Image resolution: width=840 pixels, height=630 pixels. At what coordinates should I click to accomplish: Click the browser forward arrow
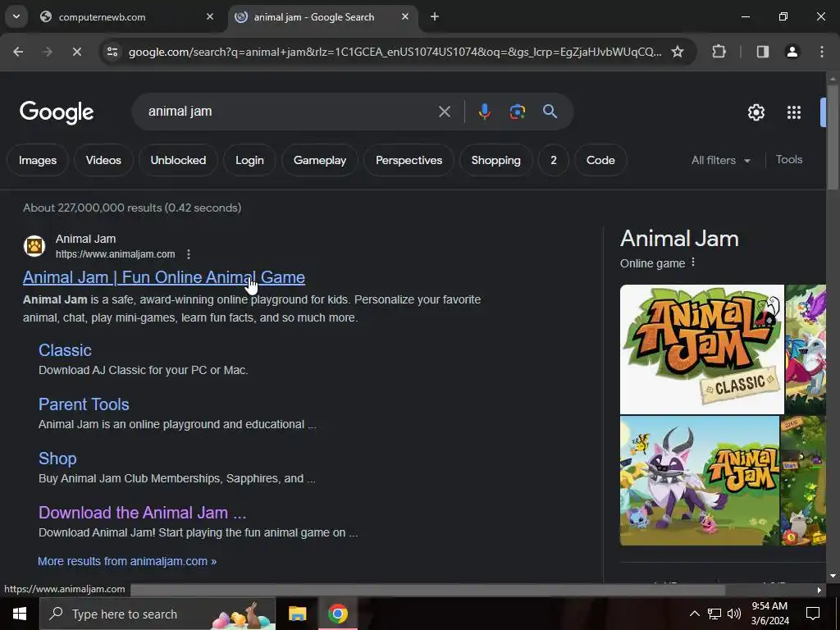click(47, 52)
